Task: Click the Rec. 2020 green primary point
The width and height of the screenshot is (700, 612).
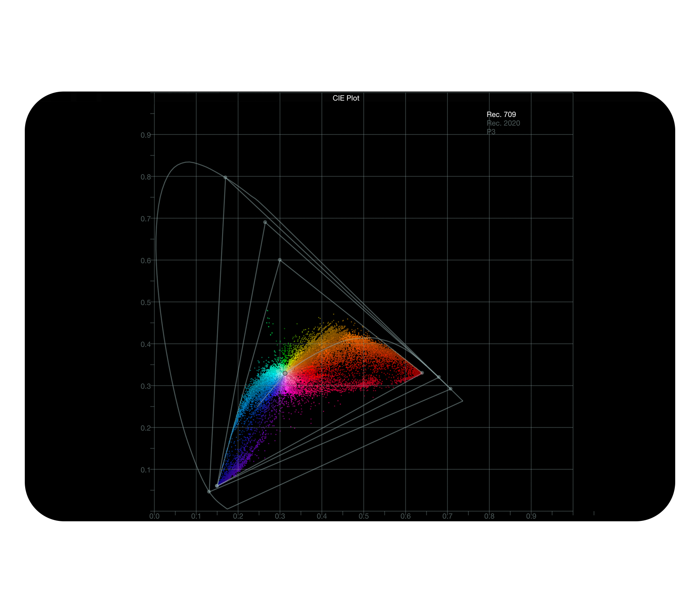Action: click(225, 177)
